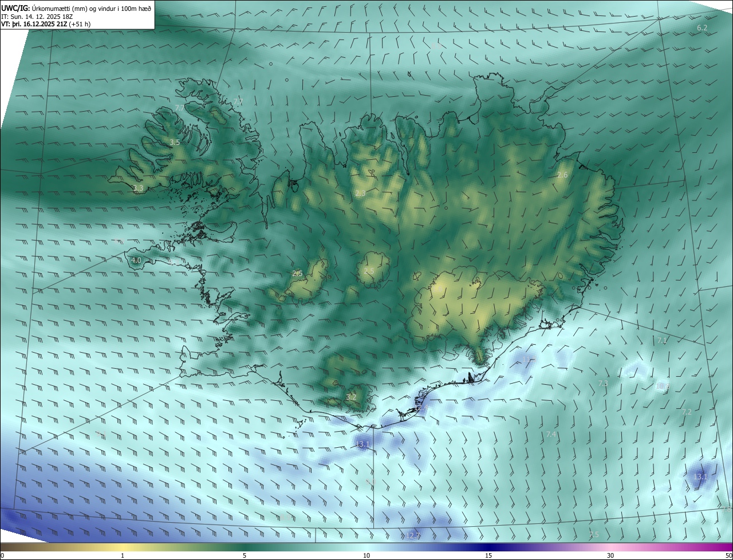Click the 7.1 value label
The image size is (733, 560).
pos(662,341)
